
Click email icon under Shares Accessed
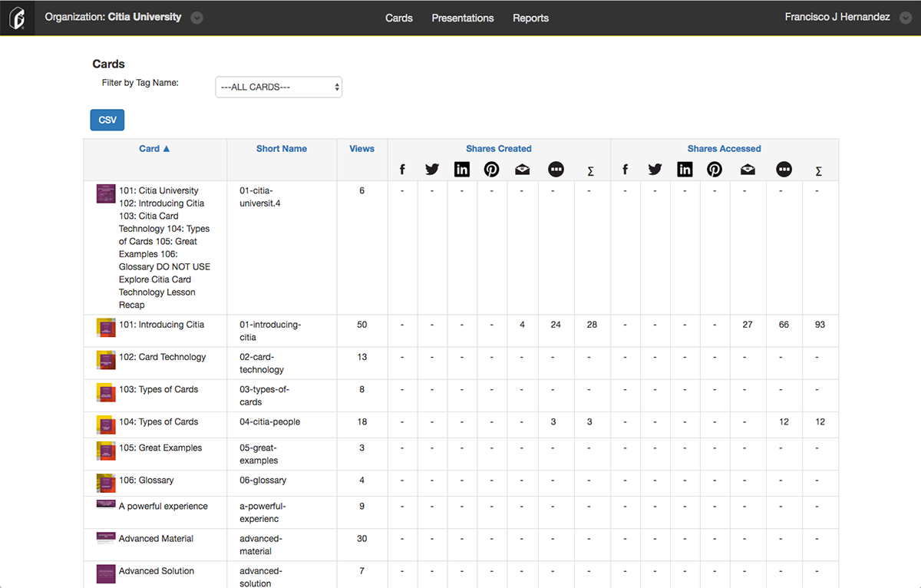748,170
